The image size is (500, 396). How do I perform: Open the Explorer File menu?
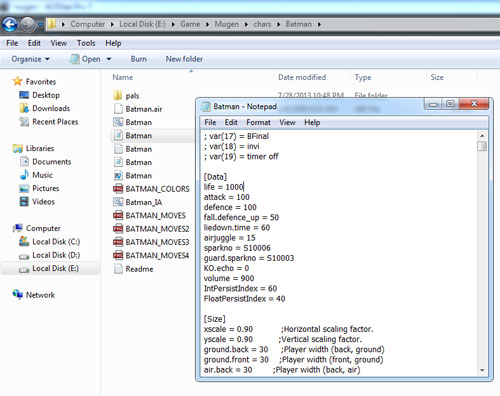[12, 43]
